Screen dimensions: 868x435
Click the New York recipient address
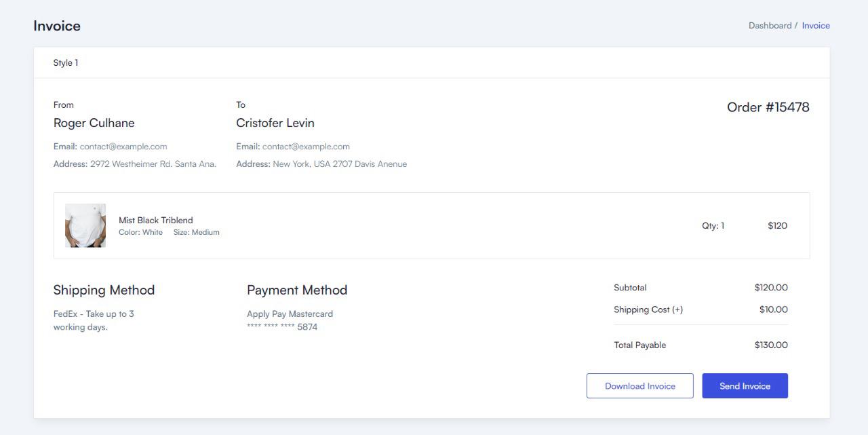coord(340,164)
